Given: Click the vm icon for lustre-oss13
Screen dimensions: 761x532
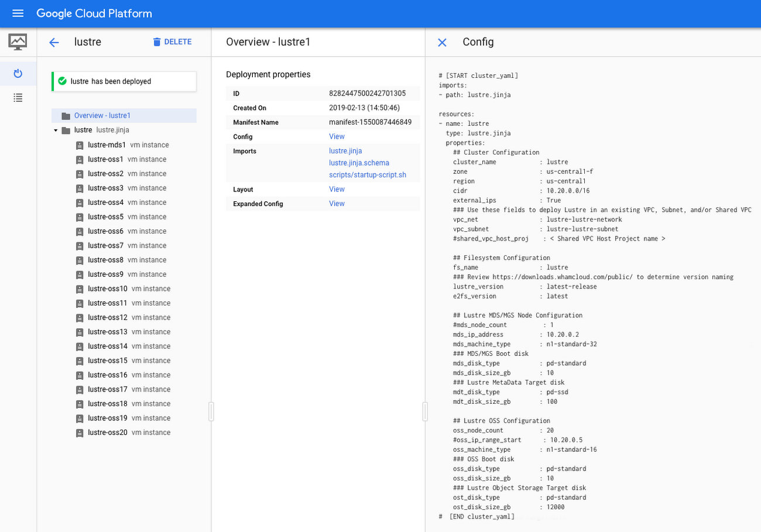Looking at the screenshot, I should click(80, 332).
